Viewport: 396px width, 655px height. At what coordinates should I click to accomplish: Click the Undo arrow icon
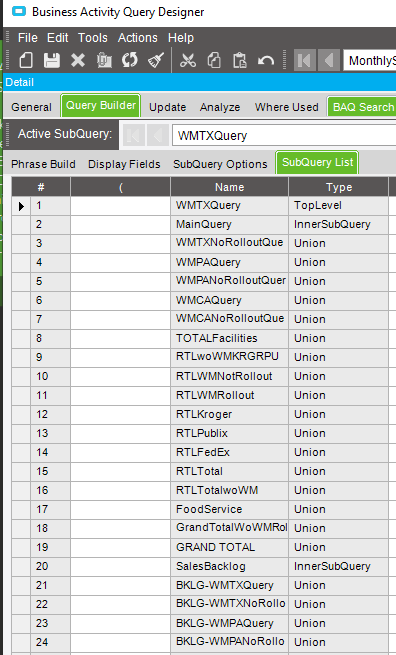click(x=266, y=61)
